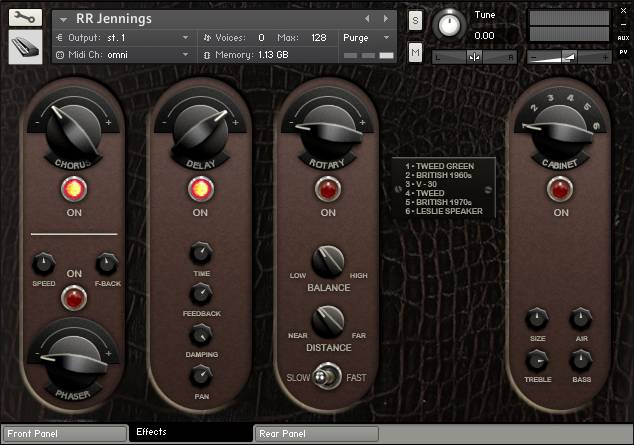Click the Rotary Distance knob
634x445 pixels.
[328, 322]
